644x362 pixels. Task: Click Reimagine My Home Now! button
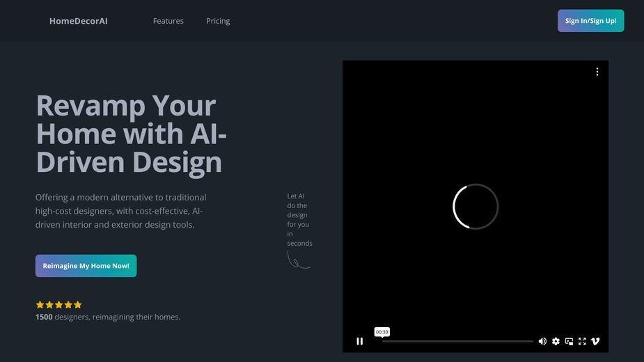(86, 266)
